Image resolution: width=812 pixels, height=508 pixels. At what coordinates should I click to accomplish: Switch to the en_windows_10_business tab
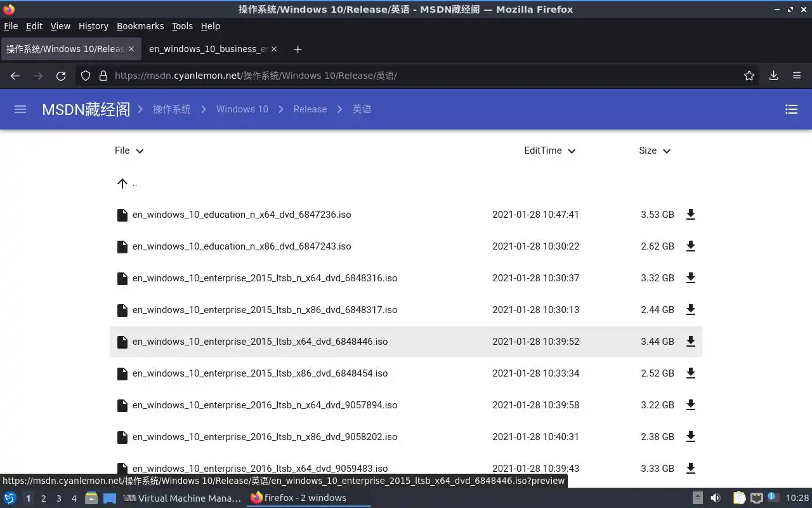coord(213,49)
